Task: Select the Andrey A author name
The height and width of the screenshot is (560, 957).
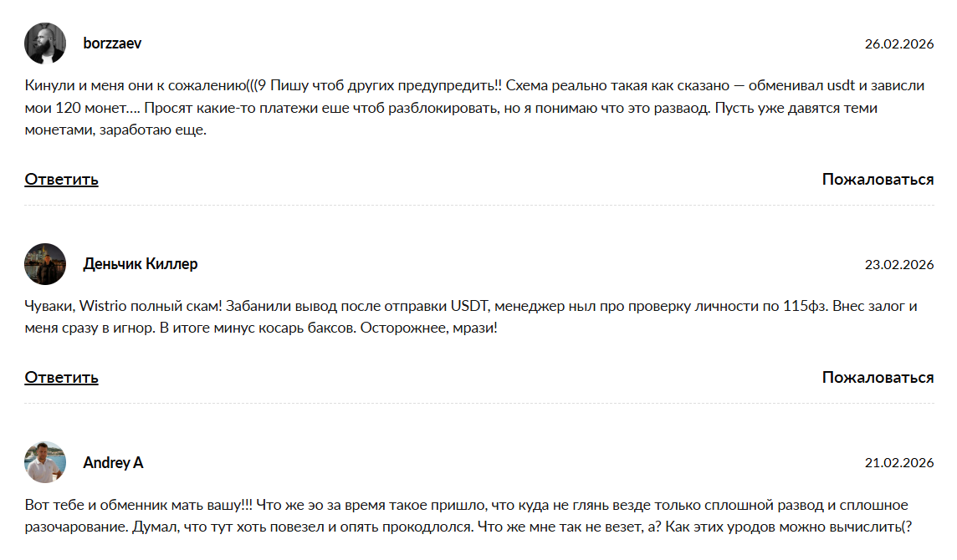Action: point(113,462)
